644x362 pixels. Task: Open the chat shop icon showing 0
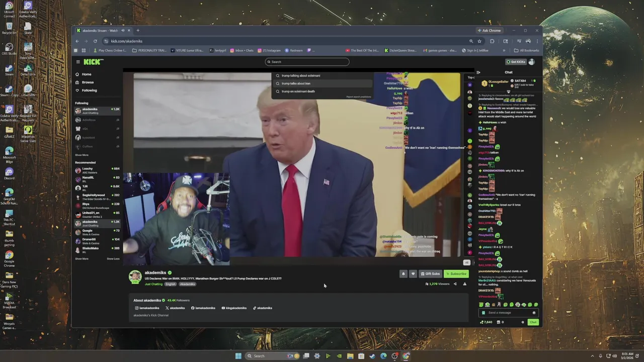click(500, 322)
